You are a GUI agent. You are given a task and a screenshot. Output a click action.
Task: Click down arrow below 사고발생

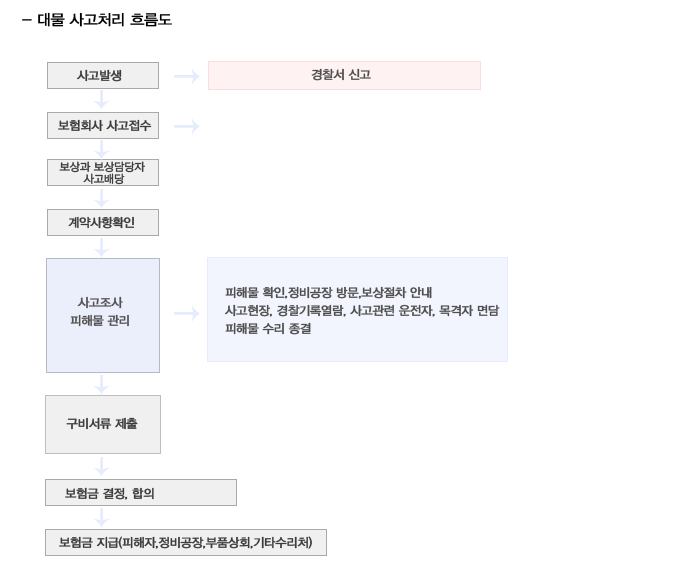point(102,100)
